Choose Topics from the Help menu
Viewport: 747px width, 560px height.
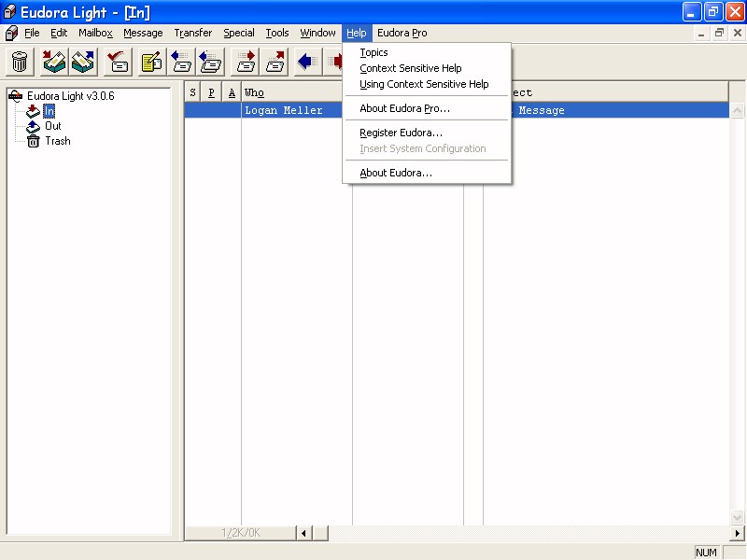pyautogui.click(x=427, y=52)
